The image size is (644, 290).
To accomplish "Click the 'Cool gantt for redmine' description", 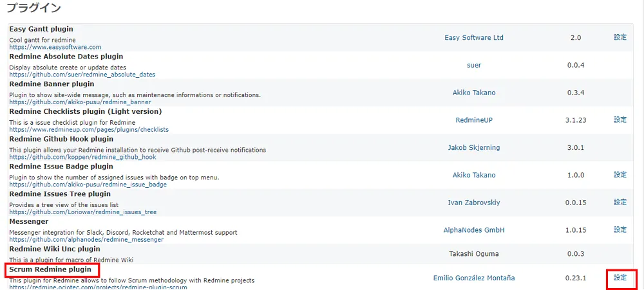I will coord(43,41).
